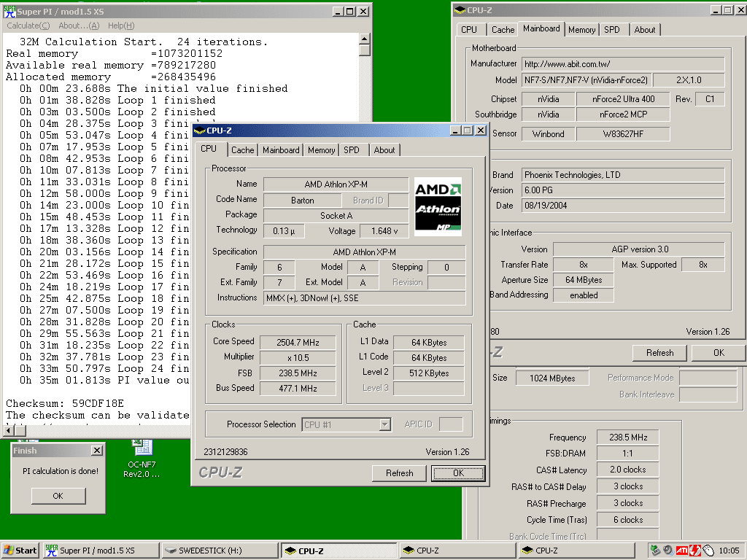Switch to Cache tab in front CPU-Z window
747x560 pixels.
tap(242, 150)
